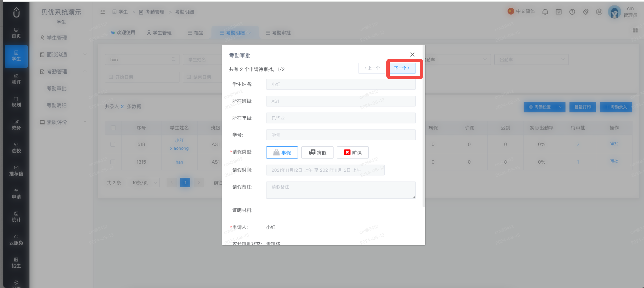The width and height of the screenshot is (644, 288).
Task: Open the calendar icon in header
Action: (559, 12)
